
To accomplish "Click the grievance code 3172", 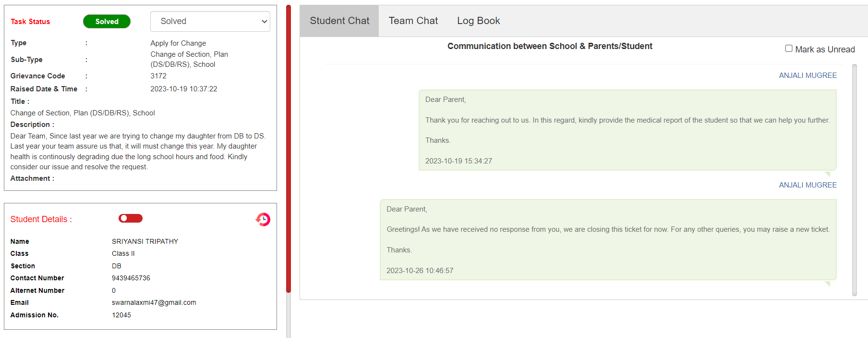I will tap(158, 76).
